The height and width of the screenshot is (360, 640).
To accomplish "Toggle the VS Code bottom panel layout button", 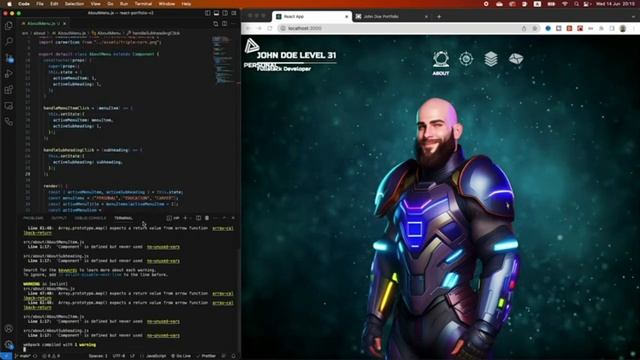I will (x=216, y=13).
